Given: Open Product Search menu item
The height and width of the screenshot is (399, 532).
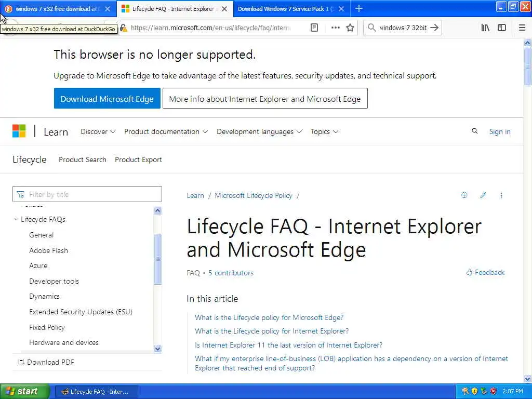Looking at the screenshot, I should pyautogui.click(x=83, y=159).
